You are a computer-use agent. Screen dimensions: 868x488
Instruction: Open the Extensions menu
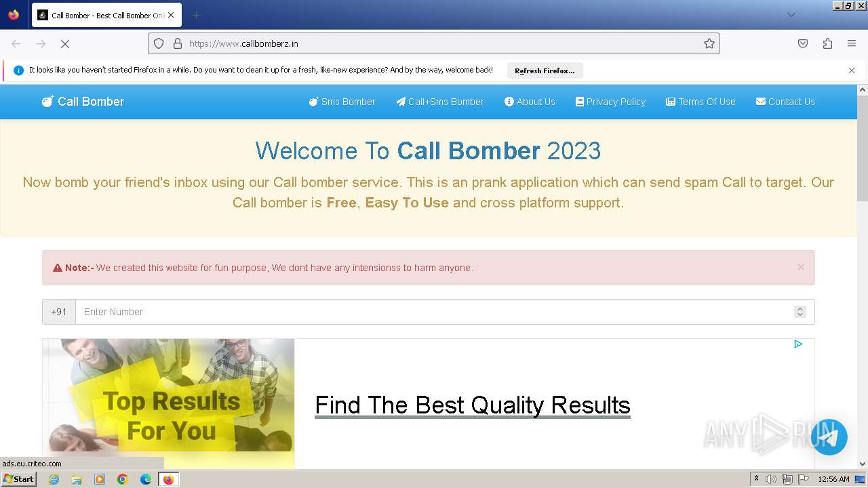click(x=827, y=43)
